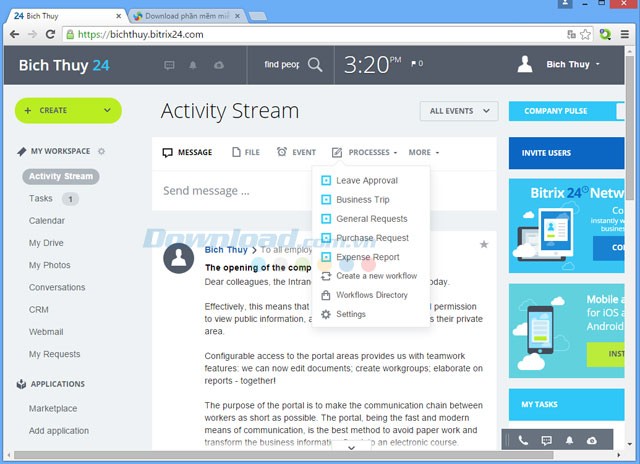
Task: Select the File tab
Action: (x=246, y=152)
